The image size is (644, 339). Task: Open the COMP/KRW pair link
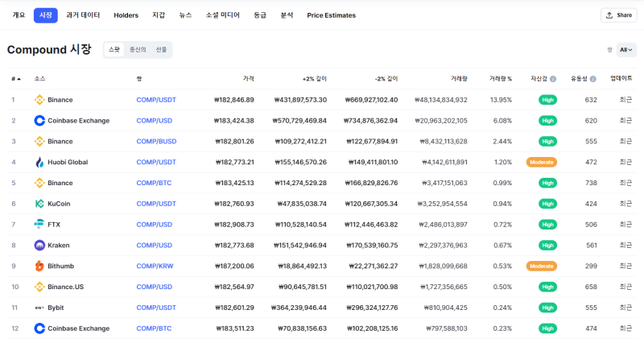155,266
